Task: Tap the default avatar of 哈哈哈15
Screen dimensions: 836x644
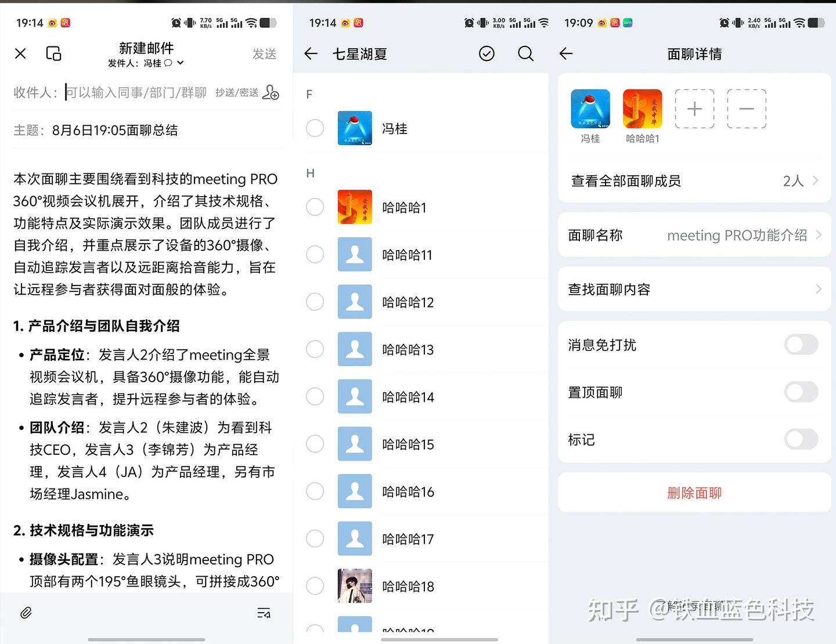Action: 355,444
